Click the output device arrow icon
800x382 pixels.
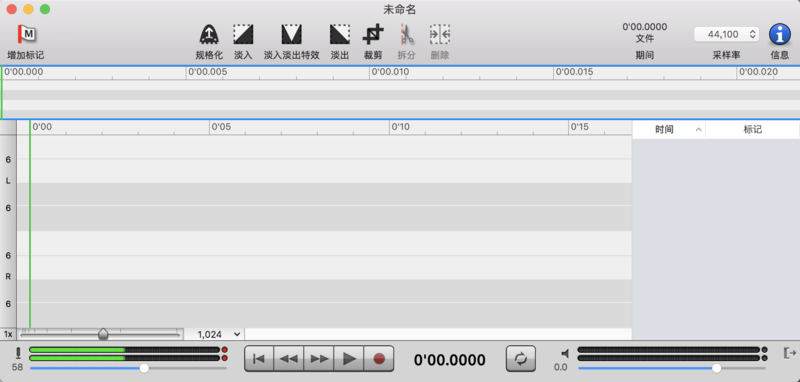789,352
